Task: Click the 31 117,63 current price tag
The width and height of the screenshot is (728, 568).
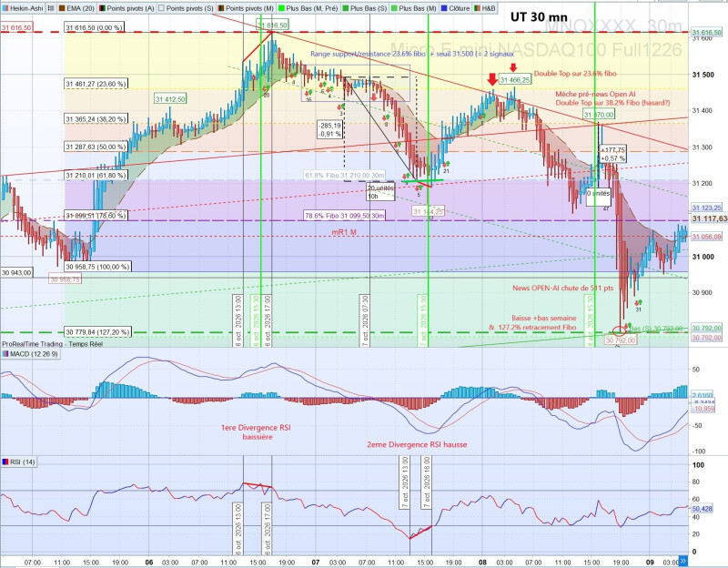Action: tap(710, 218)
